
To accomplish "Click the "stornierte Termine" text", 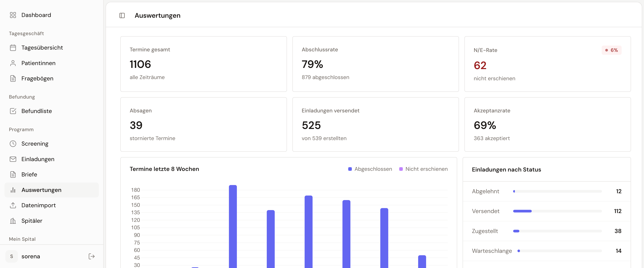I will pyautogui.click(x=152, y=138).
